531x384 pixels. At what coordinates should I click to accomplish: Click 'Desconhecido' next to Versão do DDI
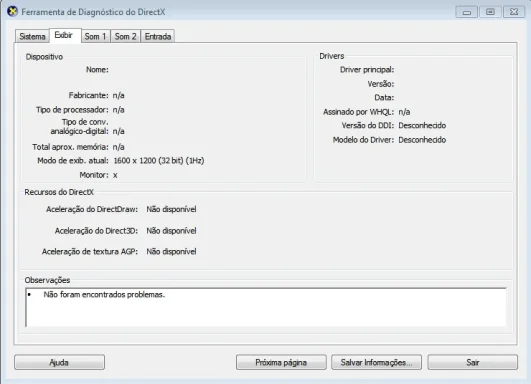click(422, 126)
